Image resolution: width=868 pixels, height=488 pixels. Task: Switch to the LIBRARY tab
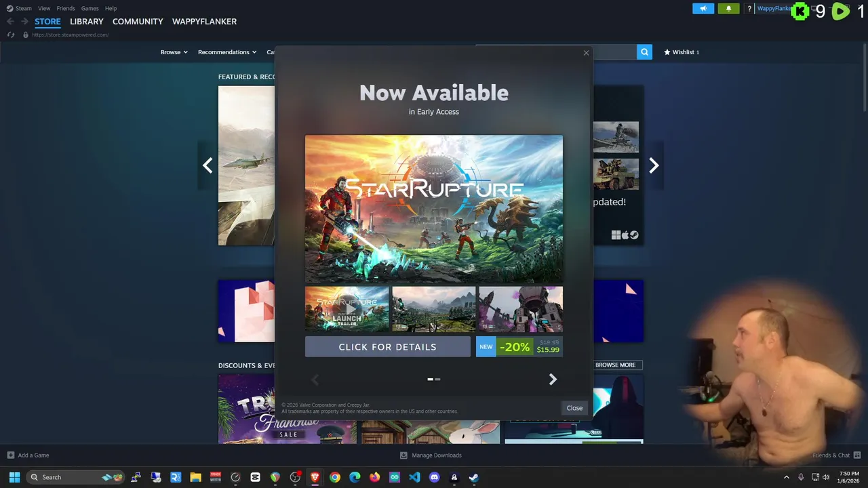click(x=87, y=22)
